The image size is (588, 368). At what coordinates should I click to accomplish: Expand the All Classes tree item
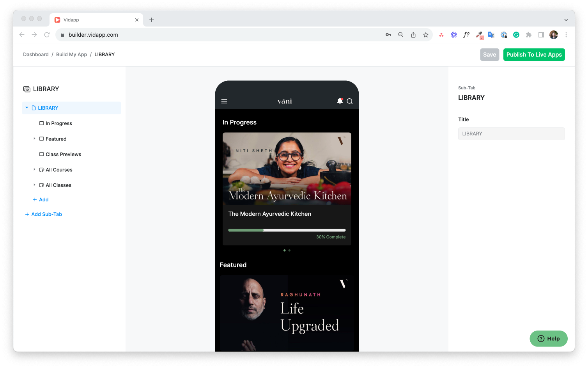pos(34,185)
